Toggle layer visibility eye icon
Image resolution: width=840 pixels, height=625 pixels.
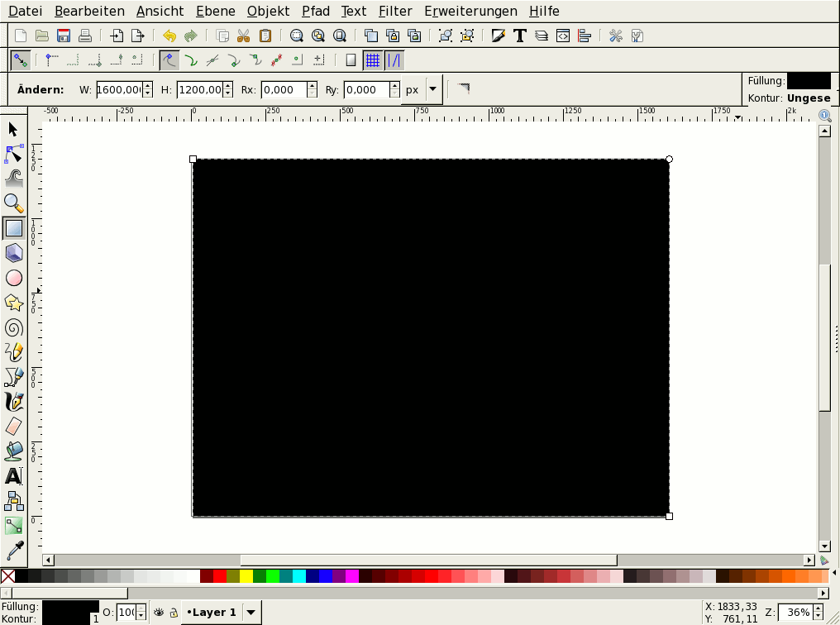[x=159, y=613]
